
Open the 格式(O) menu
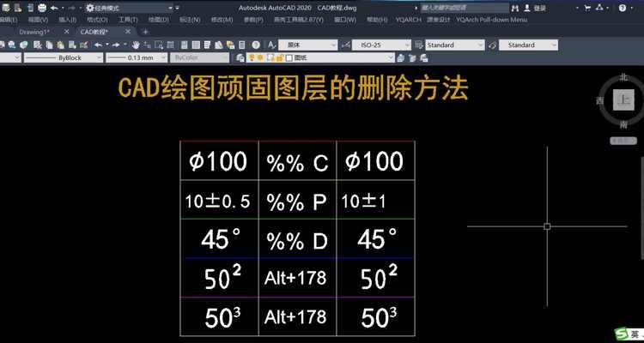[x=97, y=19]
